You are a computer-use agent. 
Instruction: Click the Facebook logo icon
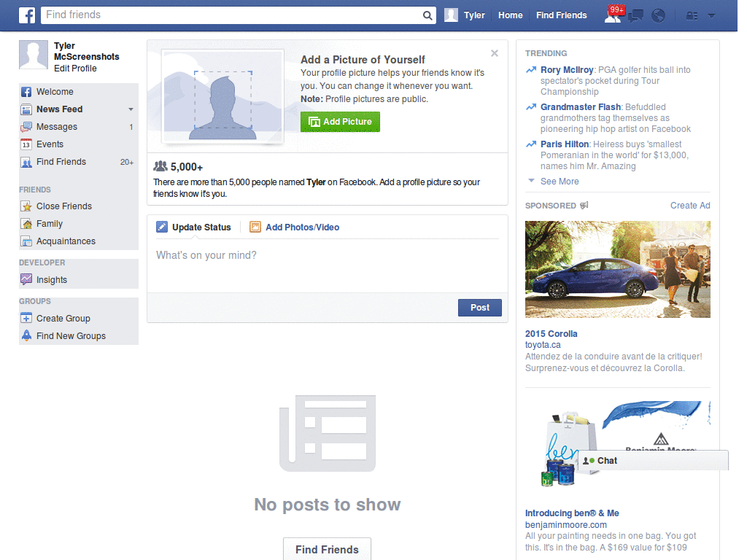point(27,15)
